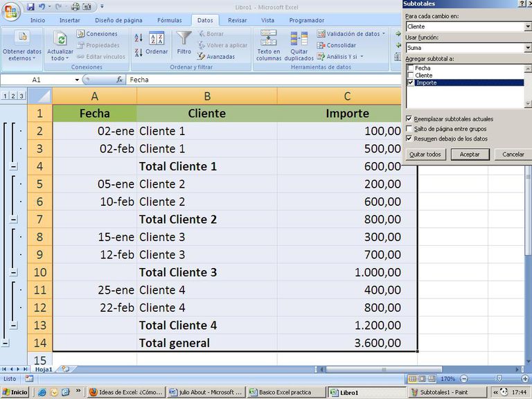The width and height of the screenshot is (532, 399).
Task: Click the Filtro funnel icon
Action: click(184, 39)
